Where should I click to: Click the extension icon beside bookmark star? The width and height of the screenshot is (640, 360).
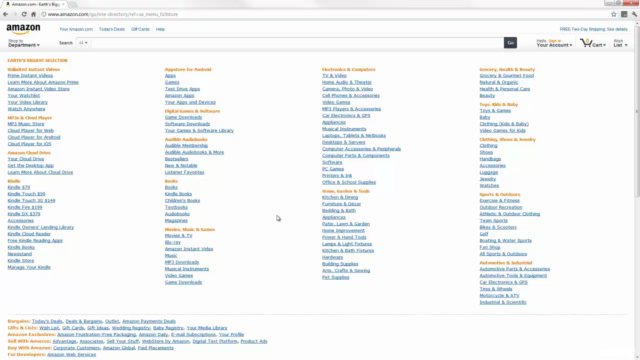(624, 14)
